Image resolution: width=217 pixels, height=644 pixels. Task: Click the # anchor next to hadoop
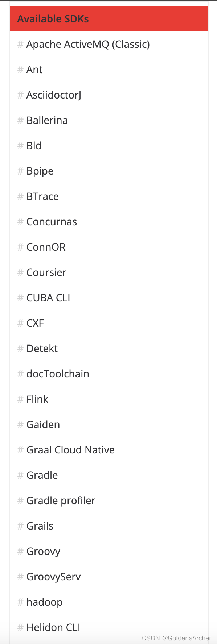coord(20,602)
